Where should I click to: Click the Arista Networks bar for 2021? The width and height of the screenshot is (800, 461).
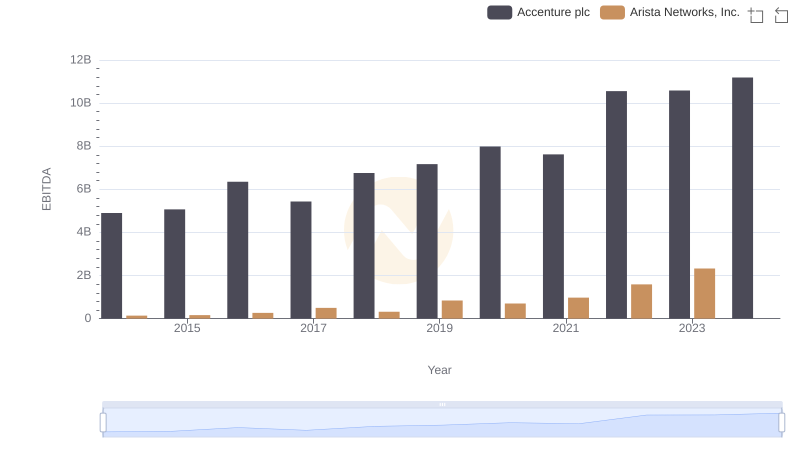click(x=579, y=308)
